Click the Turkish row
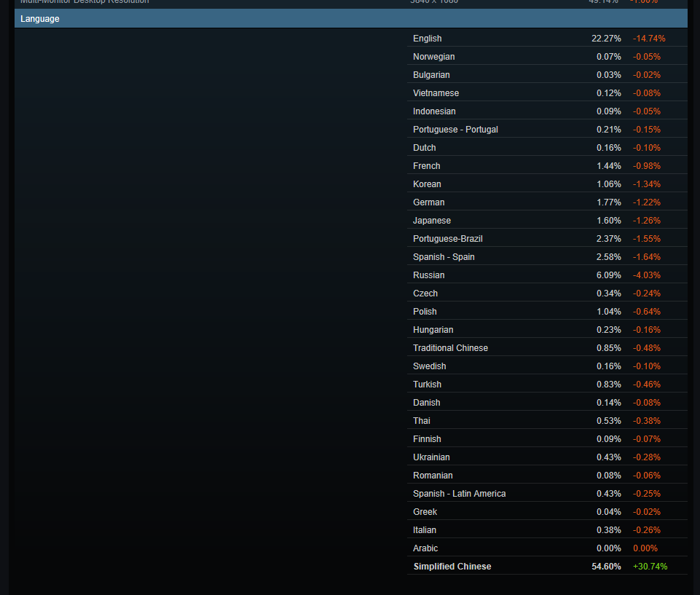The image size is (700, 595). tap(547, 385)
